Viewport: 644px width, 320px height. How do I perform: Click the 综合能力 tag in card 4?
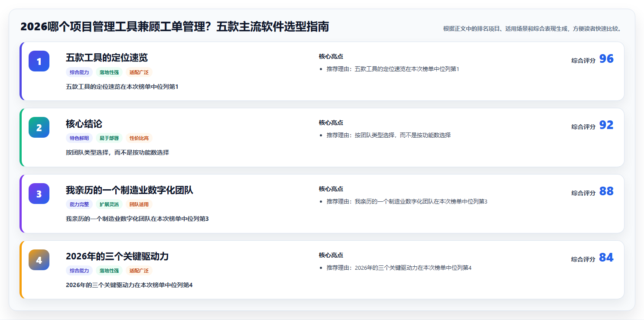pos(79,271)
